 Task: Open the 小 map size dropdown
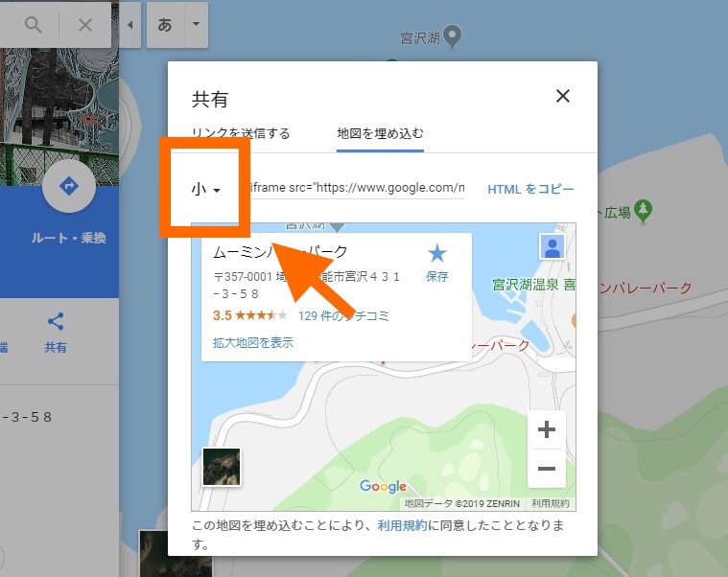[x=205, y=189]
